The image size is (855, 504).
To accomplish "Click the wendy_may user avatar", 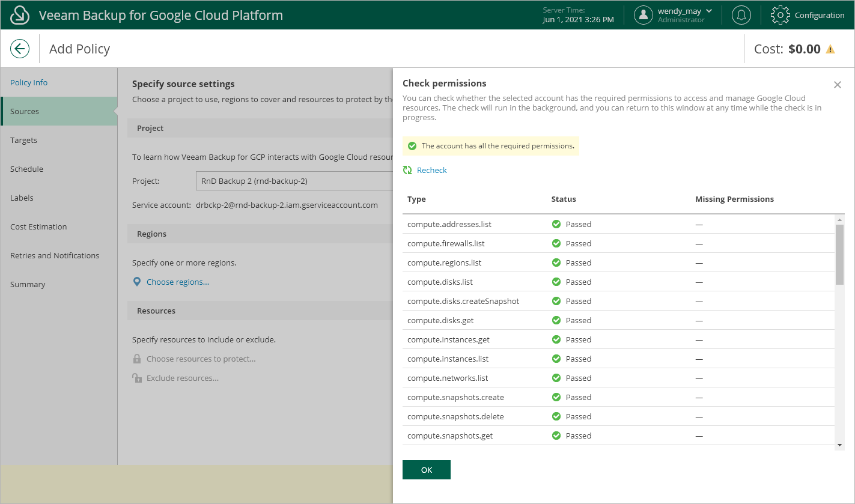I will (x=644, y=15).
